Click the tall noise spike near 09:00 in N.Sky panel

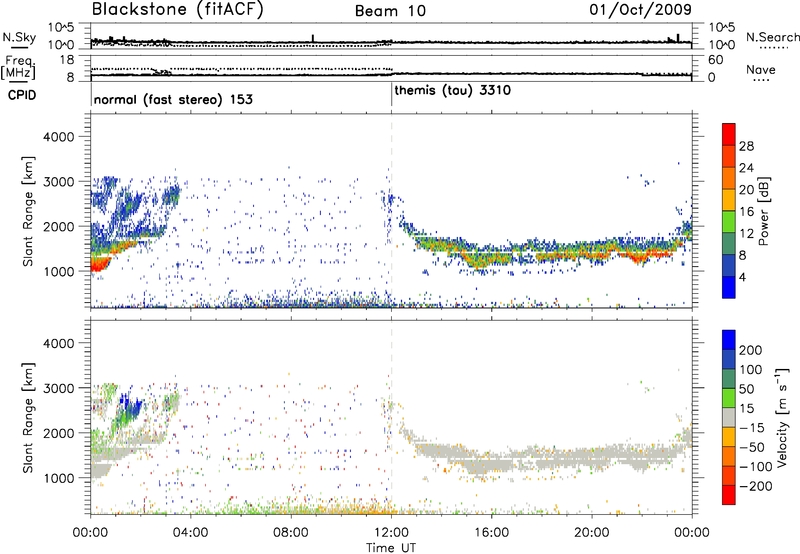(x=313, y=38)
